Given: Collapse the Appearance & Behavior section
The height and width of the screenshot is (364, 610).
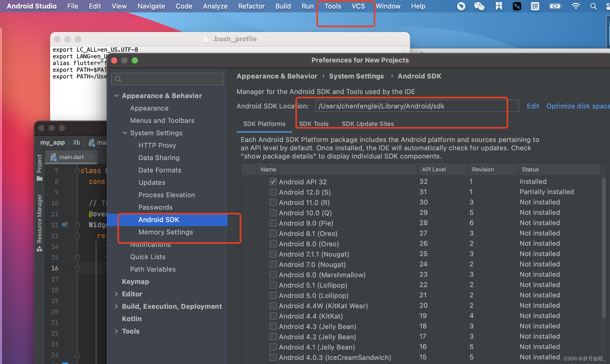Looking at the screenshot, I should (116, 96).
